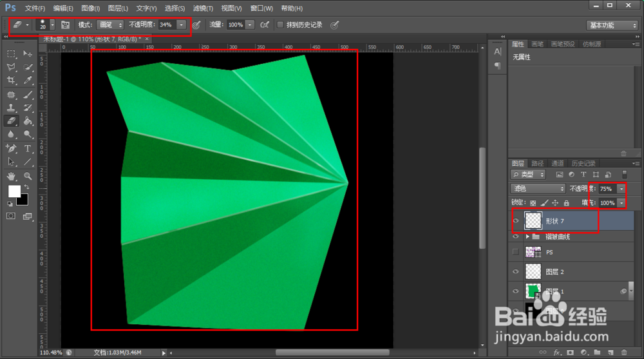Select the Polygonal Lasso tool
644x359 pixels.
click(11, 67)
